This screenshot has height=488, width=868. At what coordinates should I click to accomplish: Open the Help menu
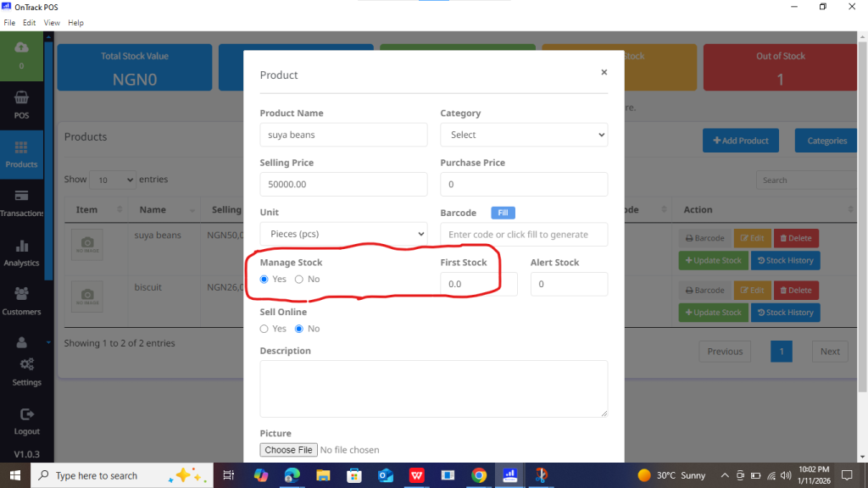pyautogui.click(x=75, y=22)
